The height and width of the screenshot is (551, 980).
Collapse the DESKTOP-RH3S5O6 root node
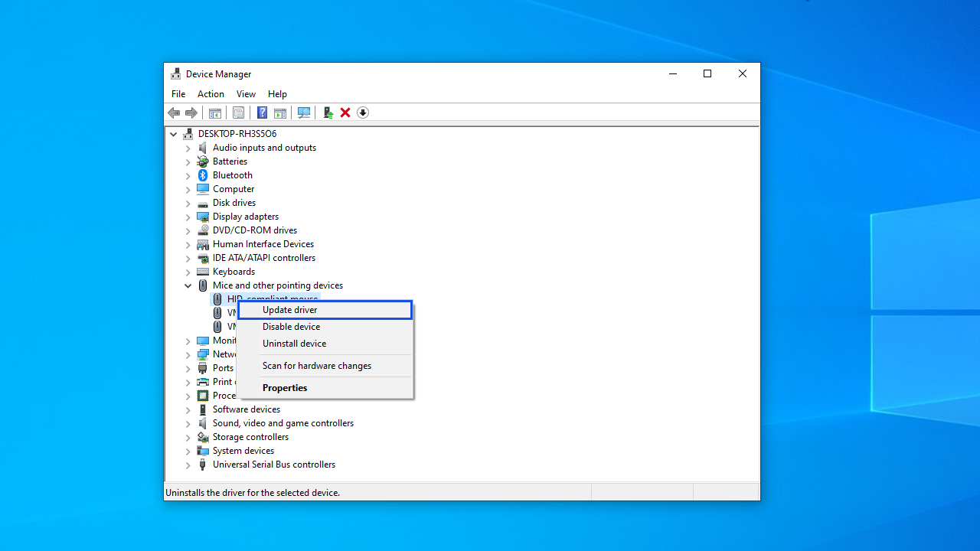174,134
